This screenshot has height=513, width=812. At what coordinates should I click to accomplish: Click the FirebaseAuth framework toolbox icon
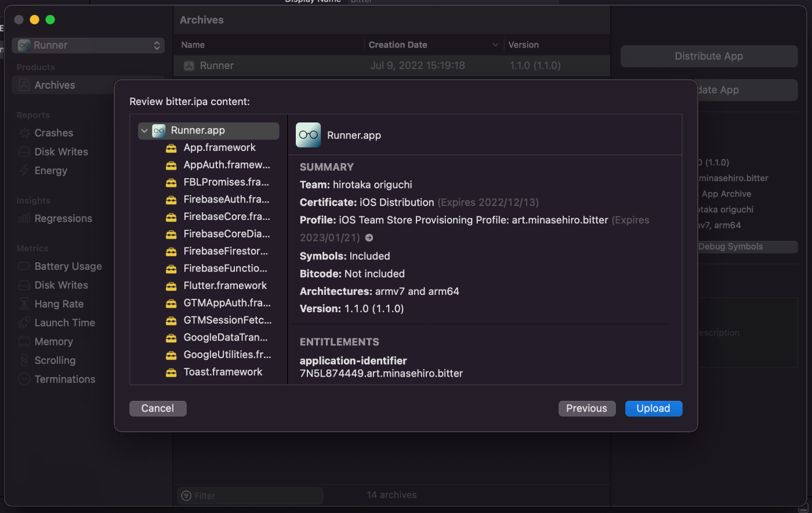point(171,200)
